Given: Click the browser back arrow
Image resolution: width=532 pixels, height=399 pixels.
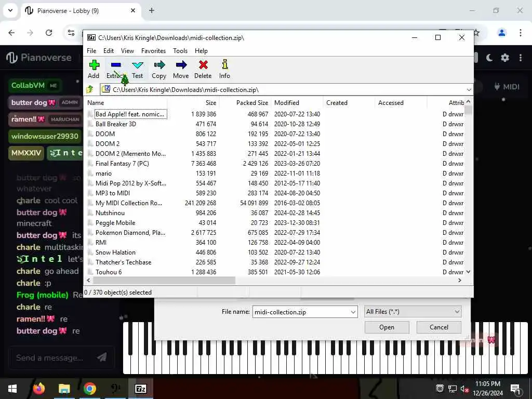Looking at the screenshot, I should click(x=11, y=33).
